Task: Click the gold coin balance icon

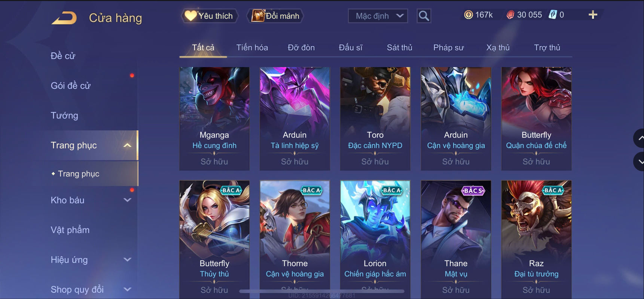Action: [x=468, y=15]
